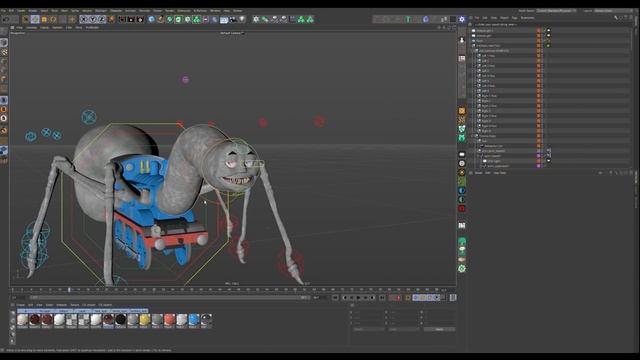Click the magenta light object in viewport
Viewport: 640px width, 360px height.
185,80
